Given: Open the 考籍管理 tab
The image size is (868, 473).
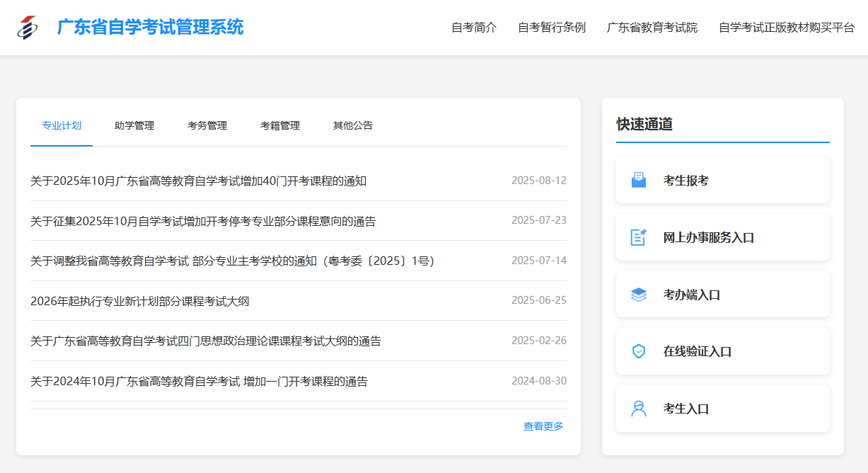Looking at the screenshot, I should pyautogui.click(x=280, y=125).
